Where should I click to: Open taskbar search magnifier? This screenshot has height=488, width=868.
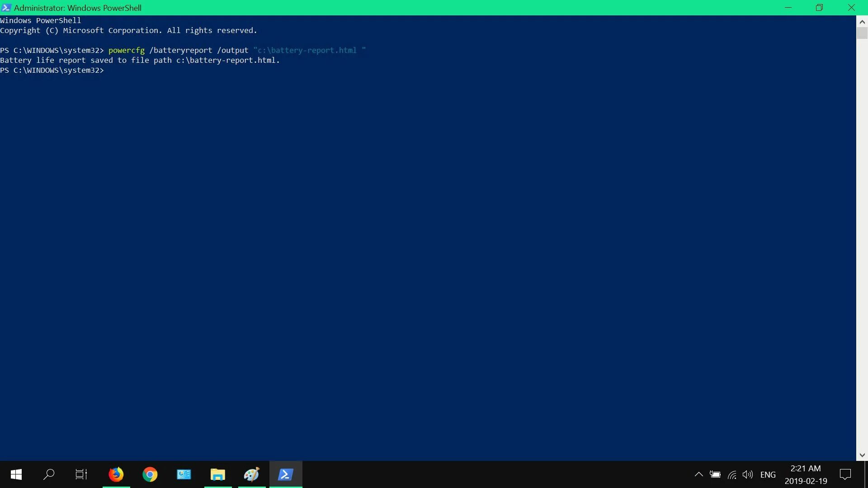coord(49,474)
